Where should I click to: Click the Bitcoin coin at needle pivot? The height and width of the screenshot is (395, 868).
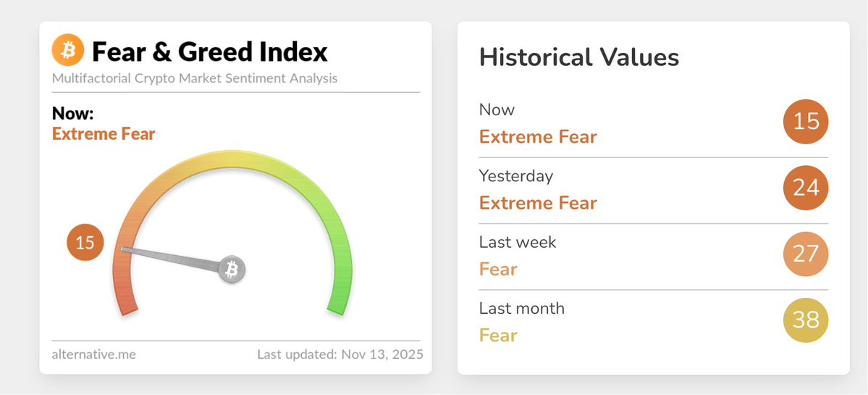click(x=232, y=270)
